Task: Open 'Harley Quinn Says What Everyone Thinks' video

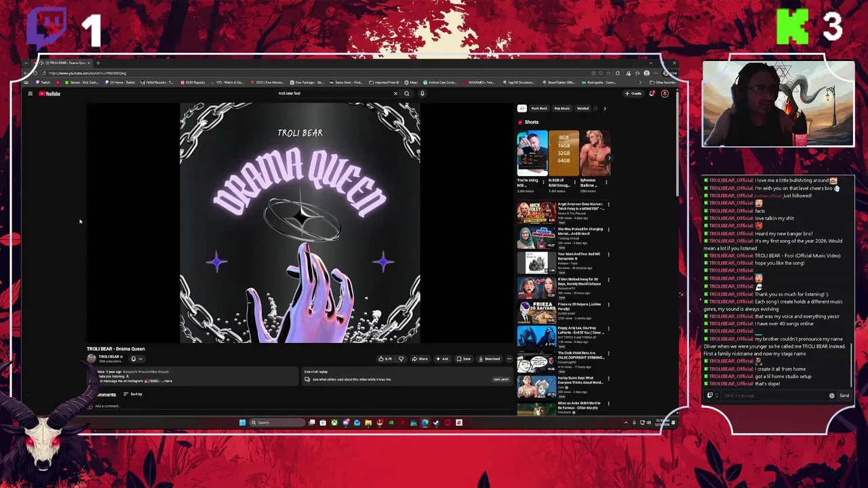Action: pyautogui.click(x=536, y=388)
